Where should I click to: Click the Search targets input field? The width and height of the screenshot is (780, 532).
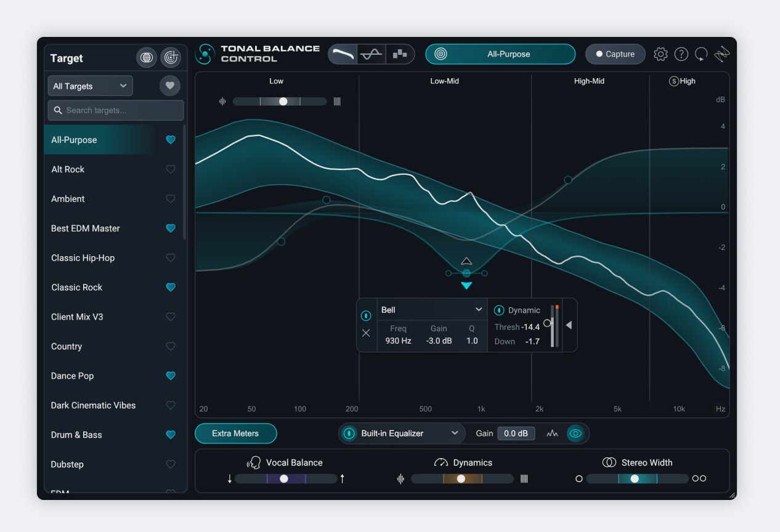click(116, 110)
